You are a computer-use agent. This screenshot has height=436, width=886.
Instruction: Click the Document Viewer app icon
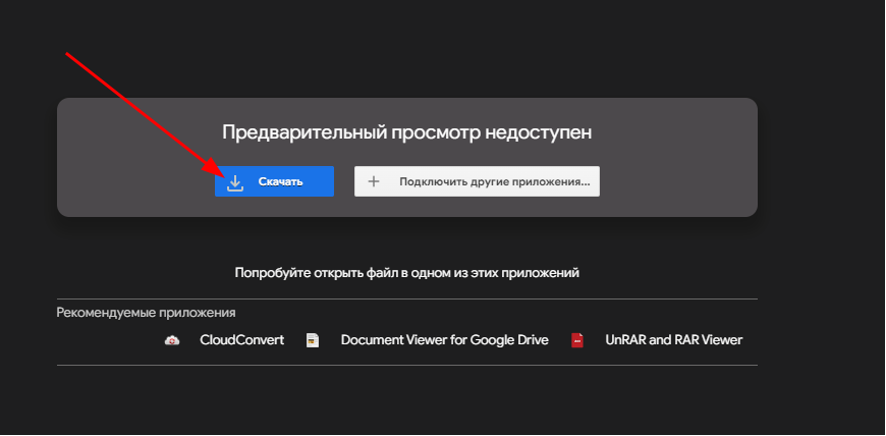(312, 340)
